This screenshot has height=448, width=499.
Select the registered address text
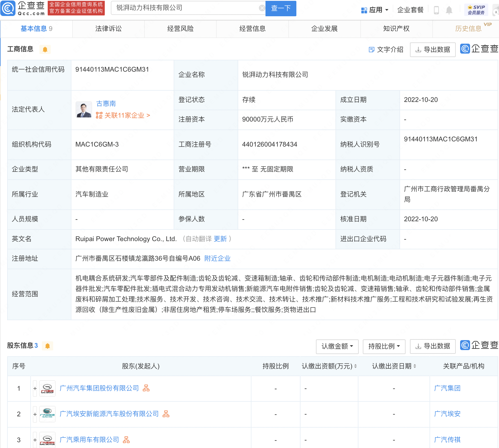click(x=138, y=258)
